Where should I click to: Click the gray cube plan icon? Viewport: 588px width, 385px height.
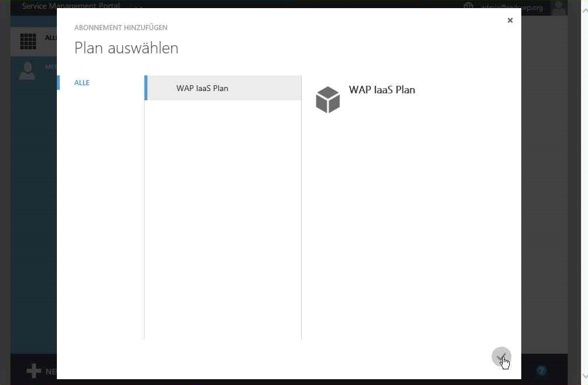328,100
